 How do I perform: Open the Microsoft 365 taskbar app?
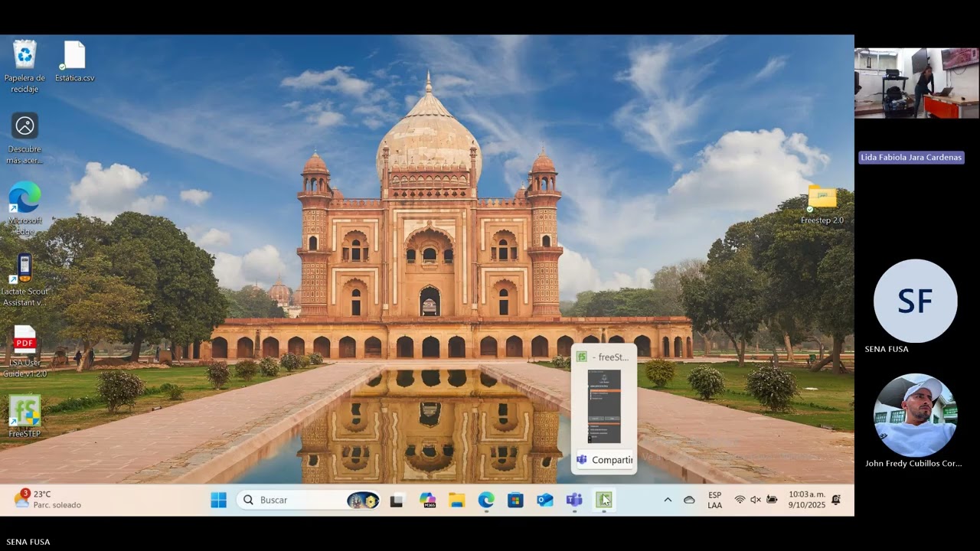(x=427, y=500)
